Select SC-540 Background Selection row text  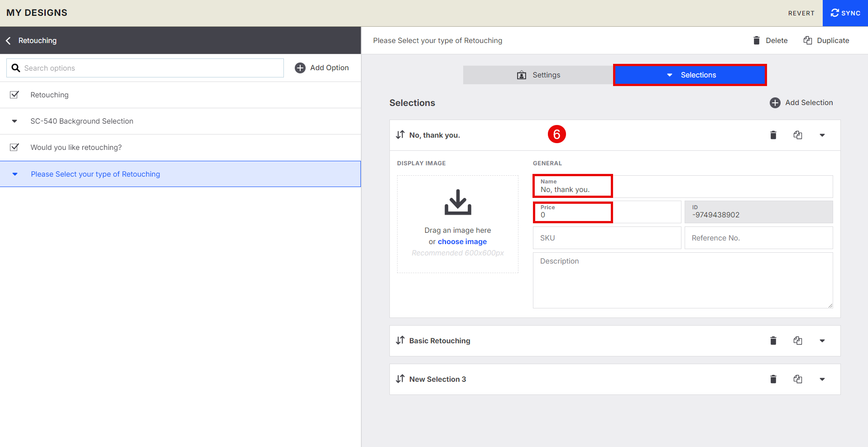click(x=82, y=121)
